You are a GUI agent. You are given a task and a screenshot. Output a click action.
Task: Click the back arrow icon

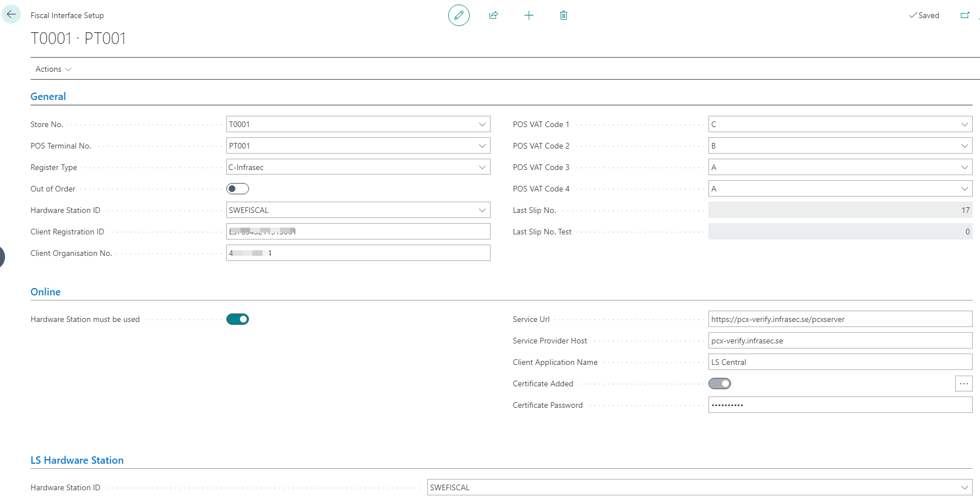pos(11,15)
